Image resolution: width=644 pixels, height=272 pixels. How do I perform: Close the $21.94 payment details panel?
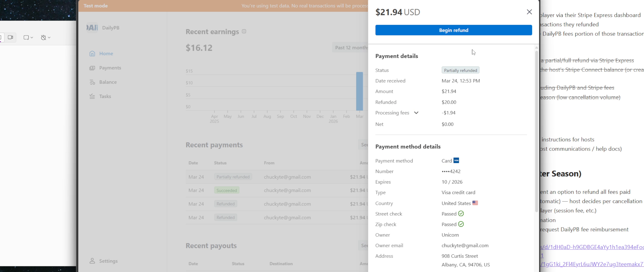[x=529, y=12]
